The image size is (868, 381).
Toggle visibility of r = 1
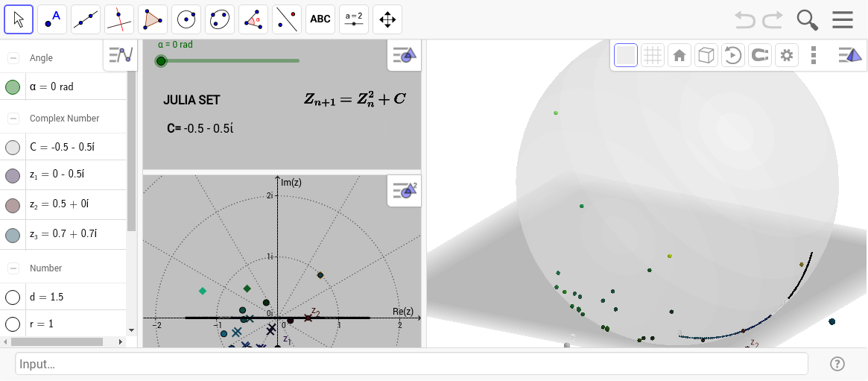[13, 324]
